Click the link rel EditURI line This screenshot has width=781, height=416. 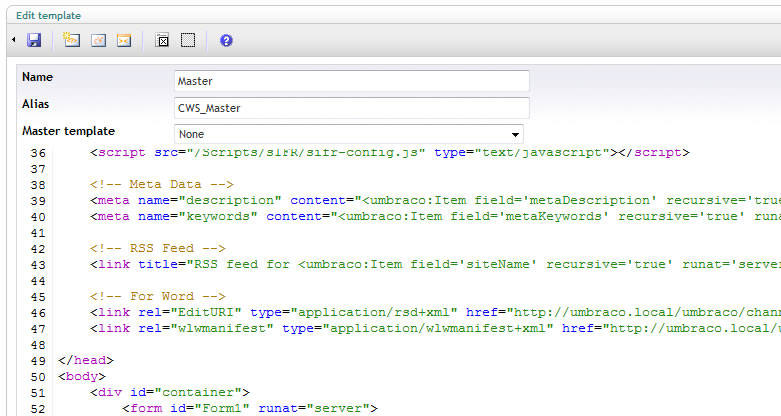435,312
